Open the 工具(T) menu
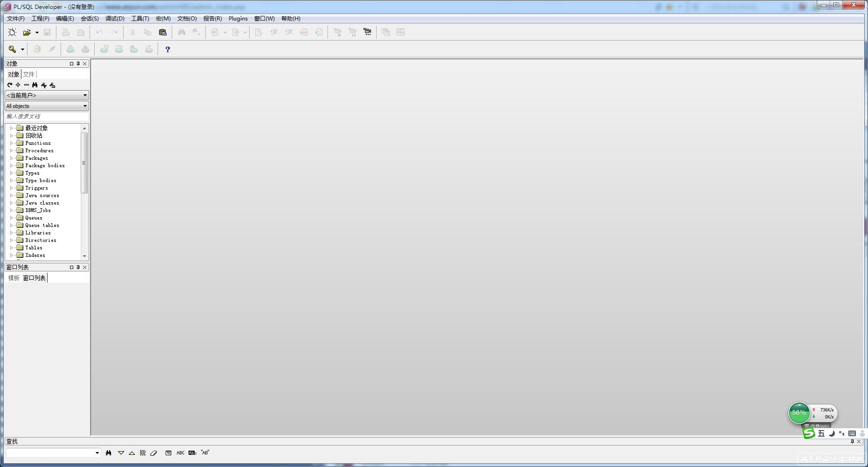The height and width of the screenshot is (467, 868). (x=140, y=19)
